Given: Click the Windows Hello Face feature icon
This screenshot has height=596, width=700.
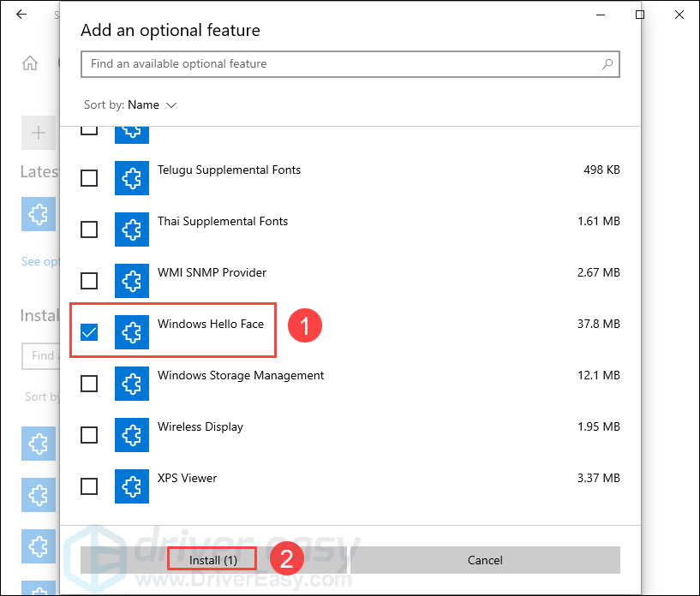Looking at the screenshot, I should (x=131, y=332).
